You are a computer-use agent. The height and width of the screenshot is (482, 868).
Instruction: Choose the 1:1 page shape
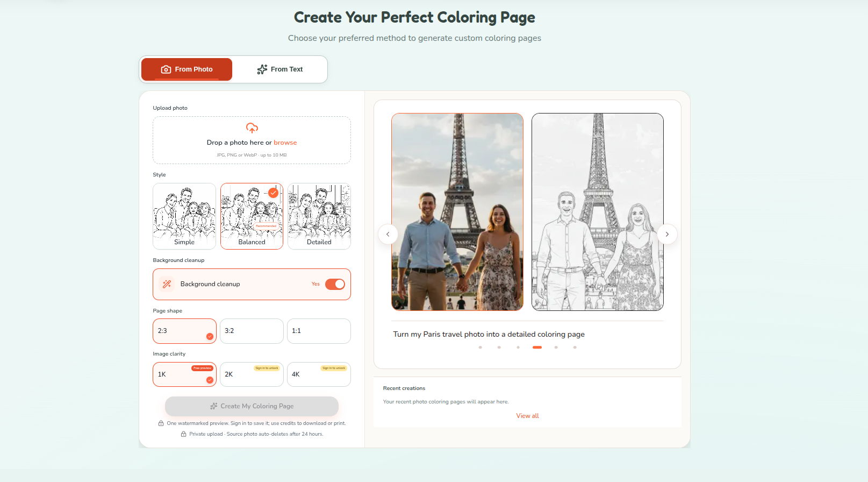319,331
